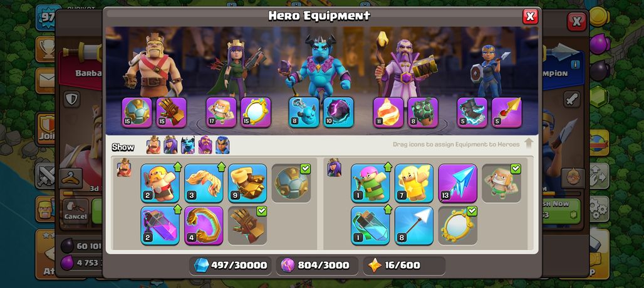
Task: Select the level 9 Earthquake Boots equipment
Action: (x=247, y=183)
